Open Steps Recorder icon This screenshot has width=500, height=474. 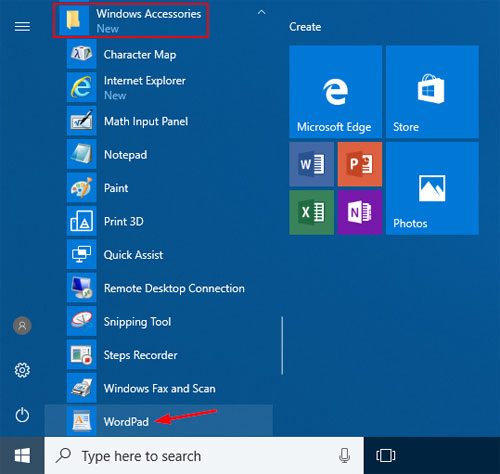[81, 354]
